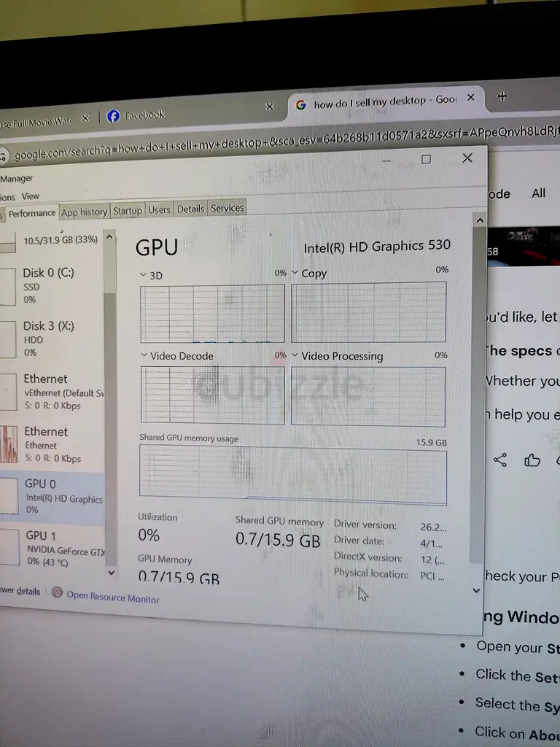Close the Facebook browser tab
This screenshot has height=747, width=560.
[270, 107]
